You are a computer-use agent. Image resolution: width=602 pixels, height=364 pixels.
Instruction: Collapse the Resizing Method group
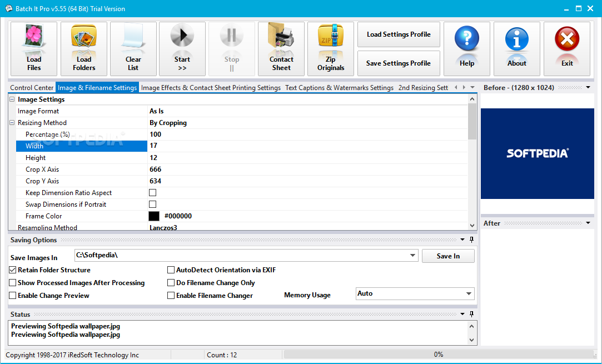(x=12, y=123)
